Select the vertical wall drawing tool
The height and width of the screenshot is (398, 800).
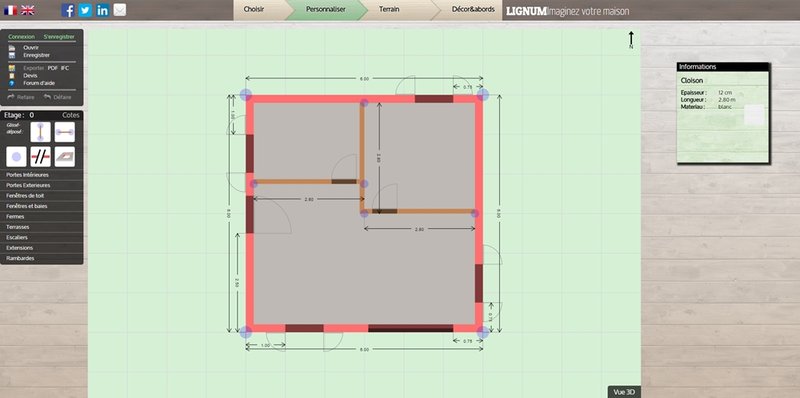coord(40,132)
